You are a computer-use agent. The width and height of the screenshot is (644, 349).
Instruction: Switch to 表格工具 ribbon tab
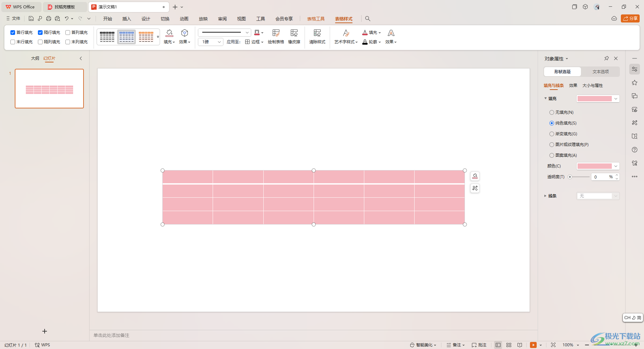[316, 19]
